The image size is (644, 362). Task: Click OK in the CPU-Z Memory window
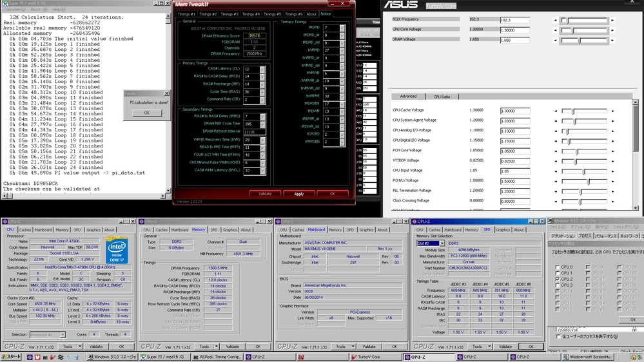pos(258,347)
